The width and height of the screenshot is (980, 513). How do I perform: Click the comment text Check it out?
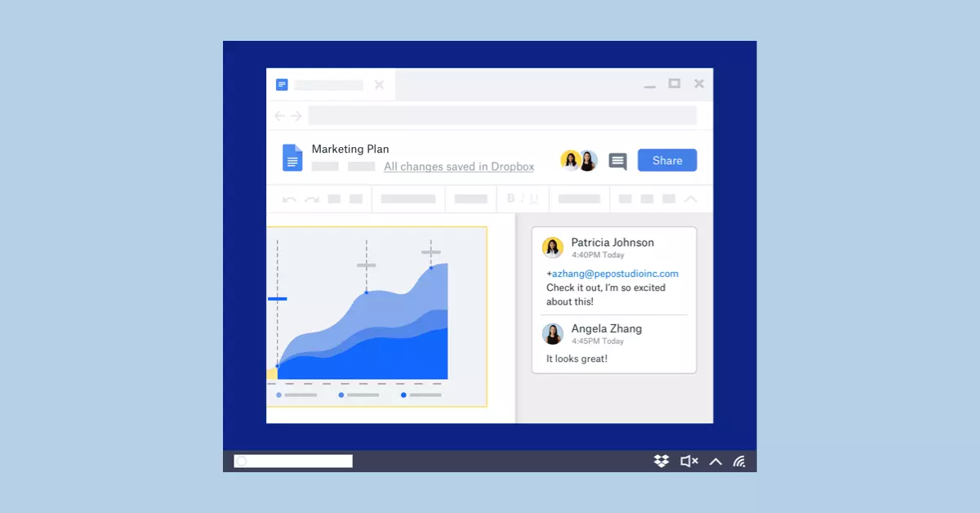click(575, 288)
